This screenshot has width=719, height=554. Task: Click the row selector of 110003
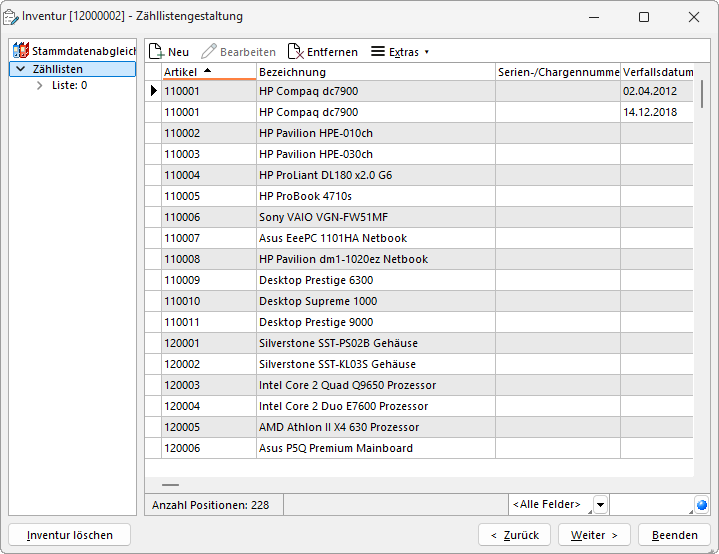tap(153, 154)
